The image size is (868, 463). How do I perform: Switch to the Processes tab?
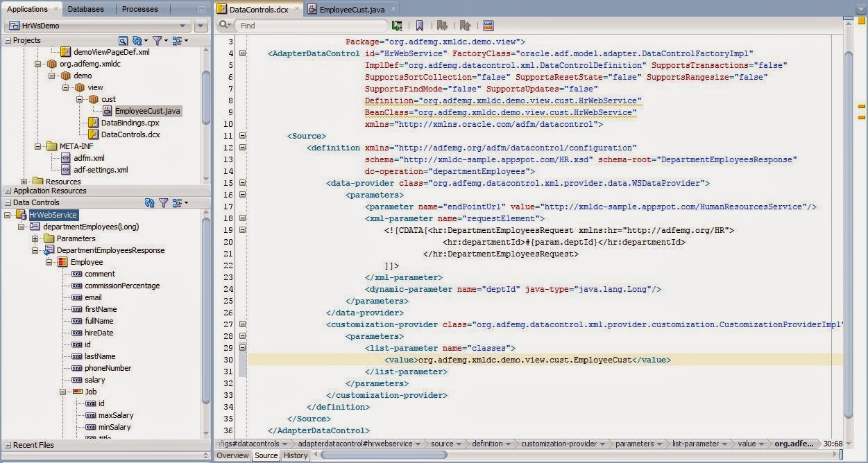pyautogui.click(x=139, y=9)
